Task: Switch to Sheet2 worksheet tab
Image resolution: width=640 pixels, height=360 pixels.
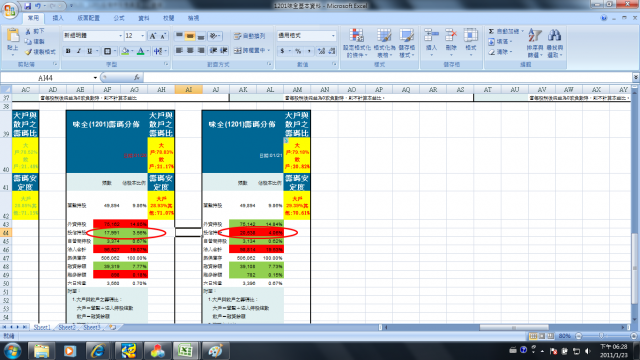Action: click(x=67, y=327)
